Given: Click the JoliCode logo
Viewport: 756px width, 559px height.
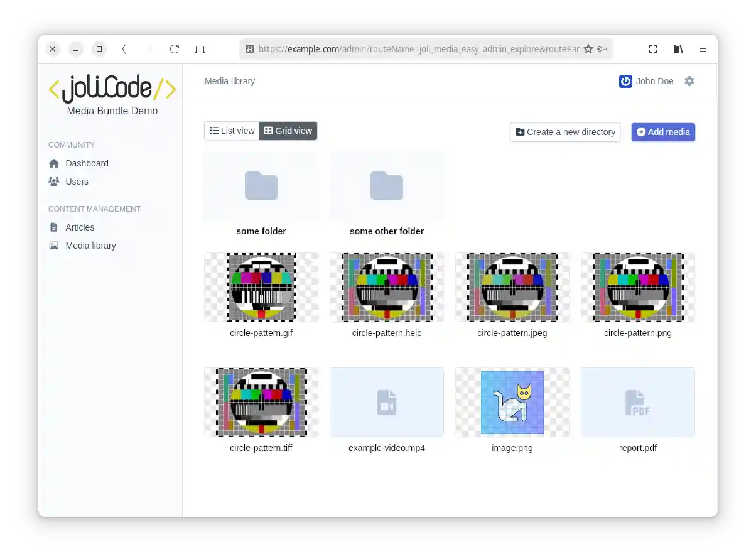Looking at the screenshot, I should pyautogui.click(x=112, y=89).
